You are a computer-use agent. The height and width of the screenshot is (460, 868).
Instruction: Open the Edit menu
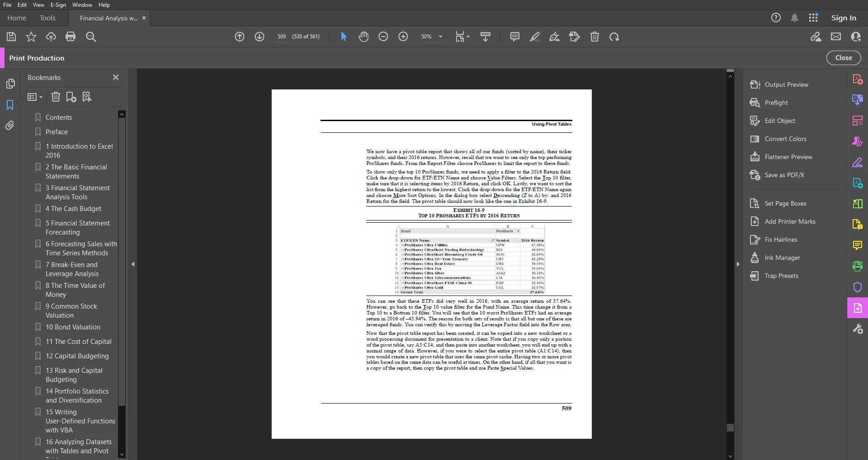click(22, 5)
